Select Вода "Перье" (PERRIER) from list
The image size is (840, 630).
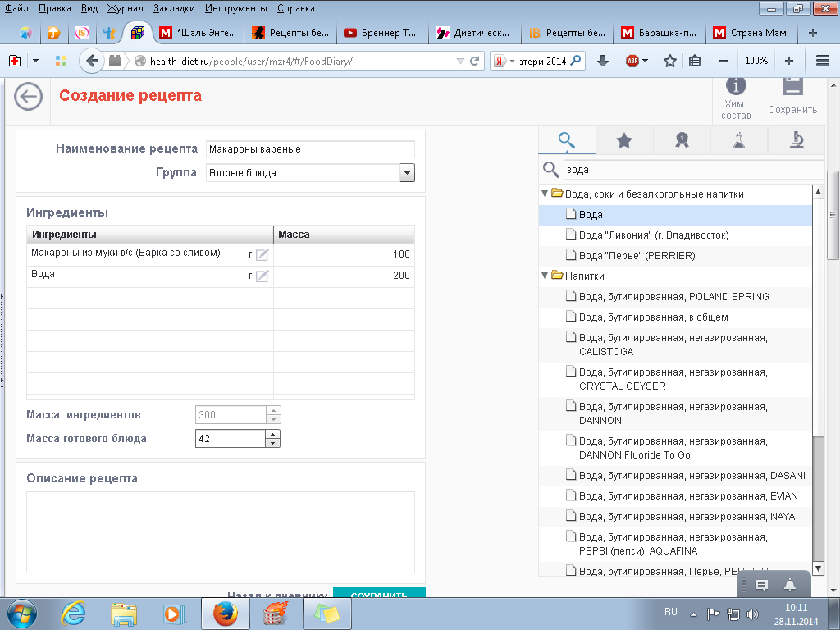(637, 256)
